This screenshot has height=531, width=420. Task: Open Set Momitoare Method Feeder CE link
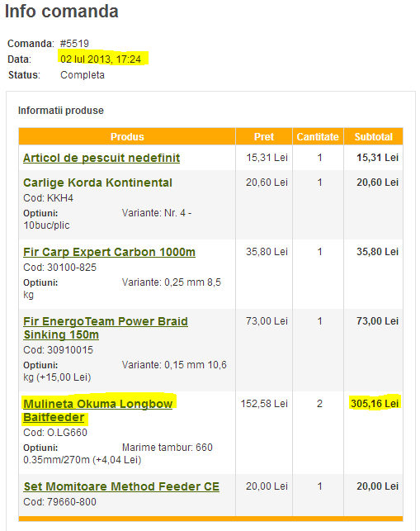[x=121, y=486]
